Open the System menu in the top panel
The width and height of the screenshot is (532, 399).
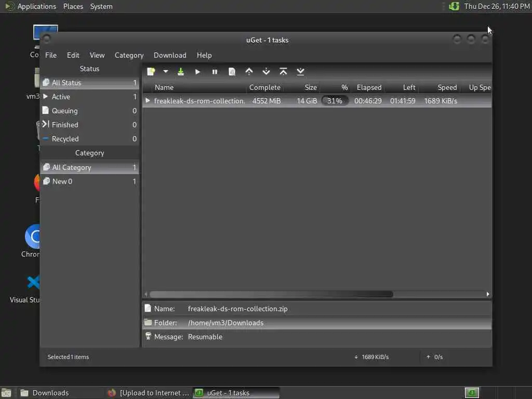101,6
